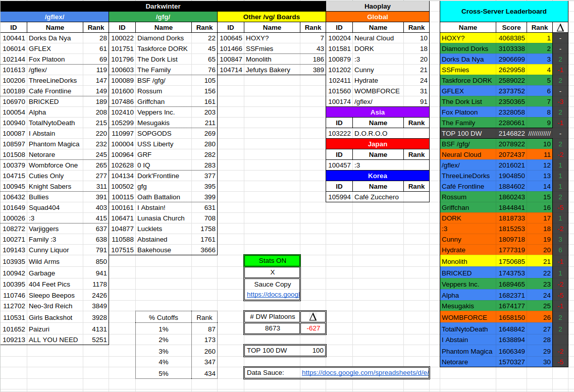Select the leaderboard Score column header
The image size is (574, 392).
click(x=511, y=27)
